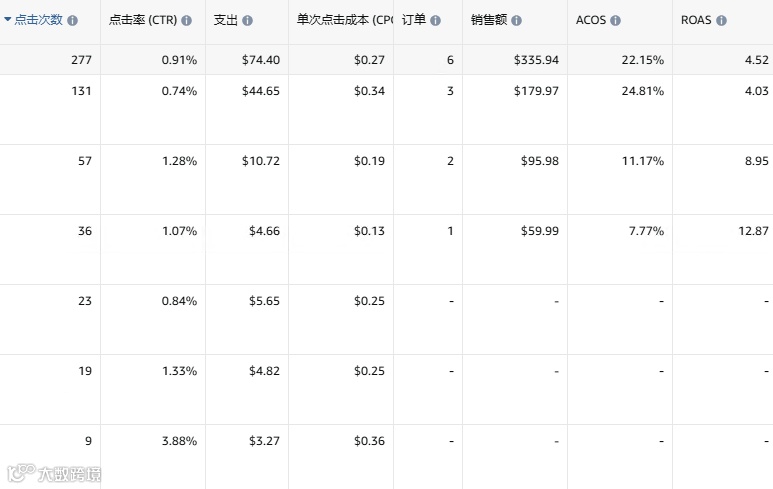Sort by the 支出 column header text
The width and height of the screenshot is (773, 489).
(x=225, y=20)
